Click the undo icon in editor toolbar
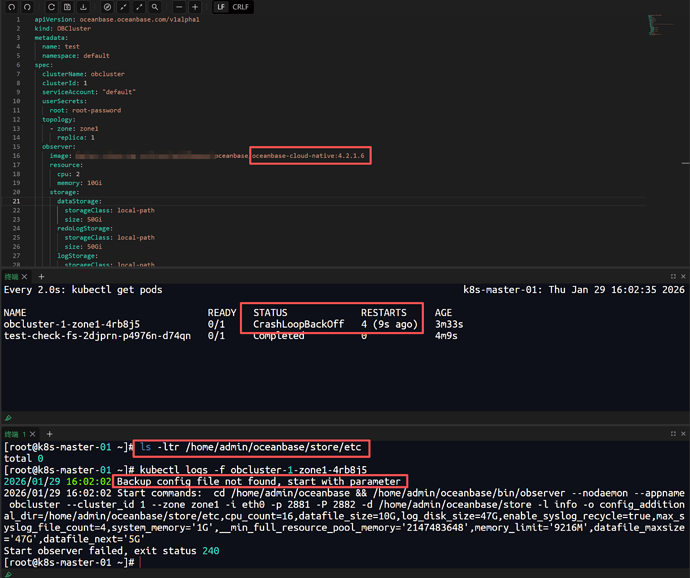This screenshot has width=690, height=578. (x=11, y=7)
